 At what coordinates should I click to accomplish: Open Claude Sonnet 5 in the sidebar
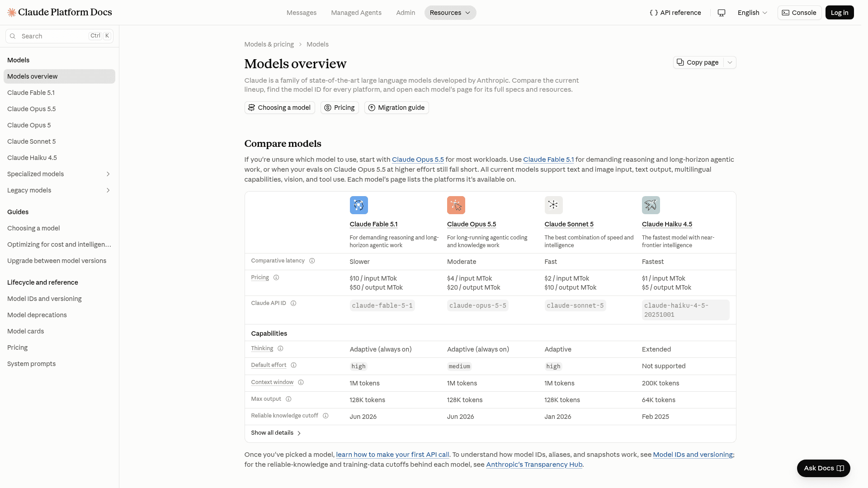[x=59, y=141]
